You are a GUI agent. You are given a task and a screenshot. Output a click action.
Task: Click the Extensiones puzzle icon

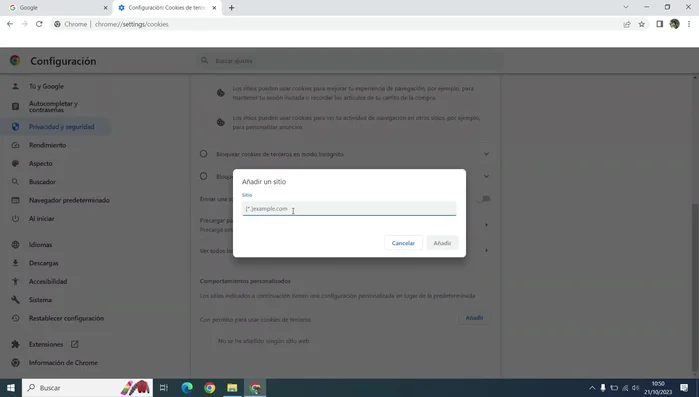click(16, 344)
